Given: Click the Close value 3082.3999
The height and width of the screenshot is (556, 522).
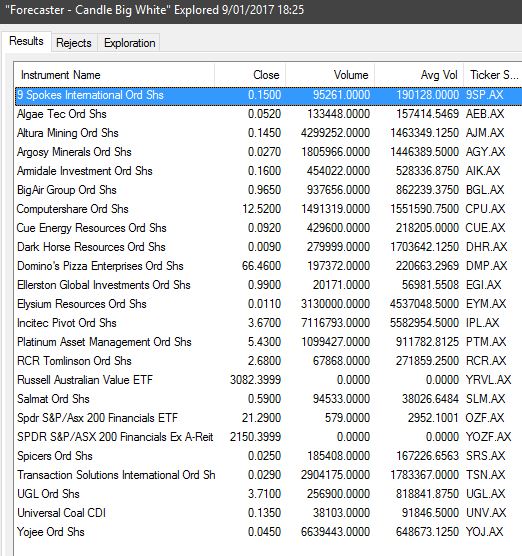Looking at the screenshot, I should point(255,380).
